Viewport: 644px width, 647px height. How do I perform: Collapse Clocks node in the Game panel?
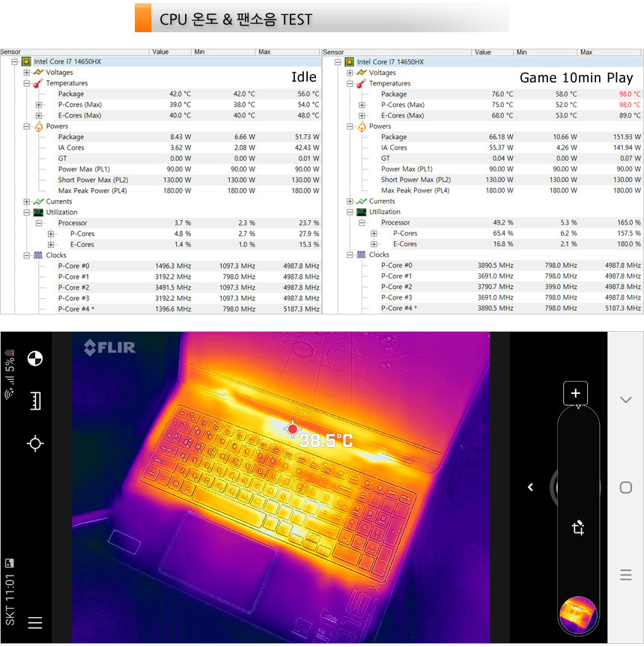[350, 255]
